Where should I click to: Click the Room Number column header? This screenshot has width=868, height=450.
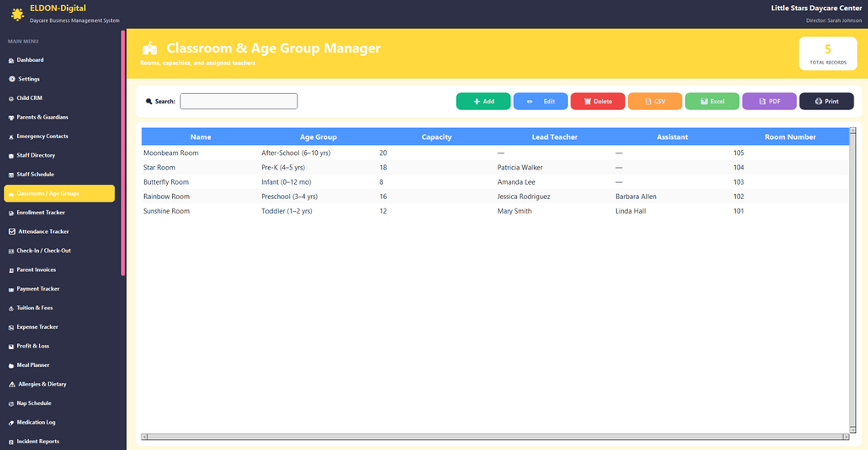click(790, 136)
